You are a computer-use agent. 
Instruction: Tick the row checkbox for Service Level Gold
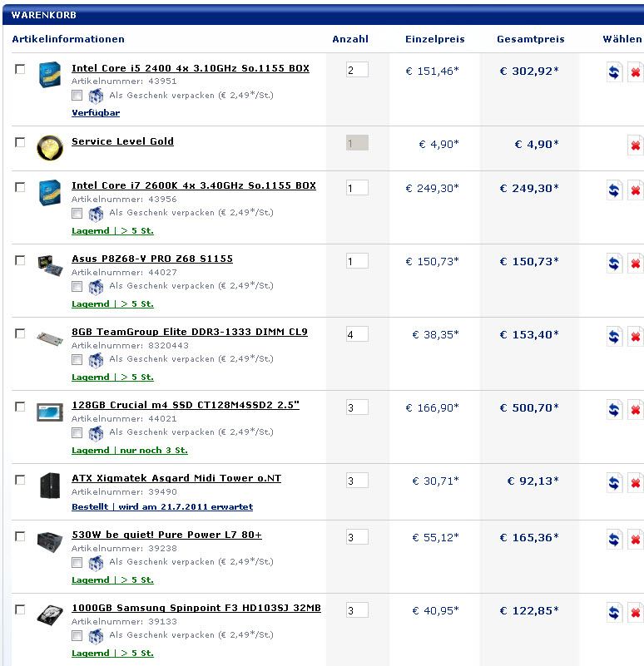[x=20, y=142]
